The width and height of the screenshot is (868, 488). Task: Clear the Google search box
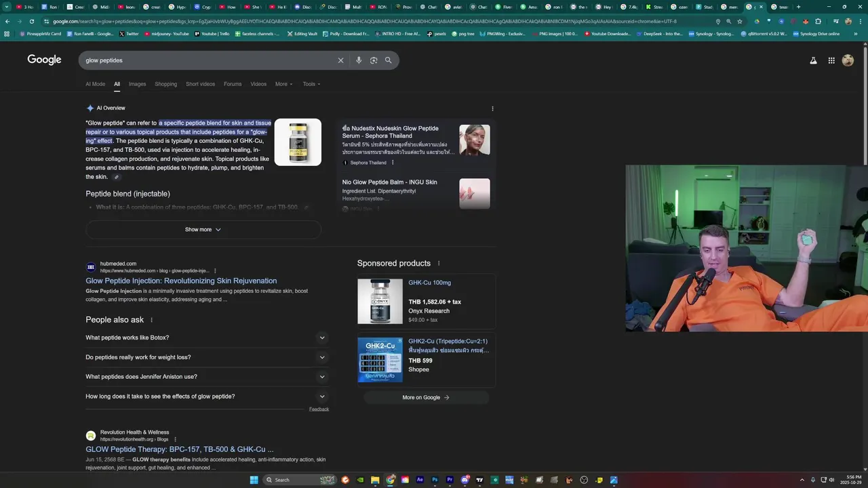point(340,60)
